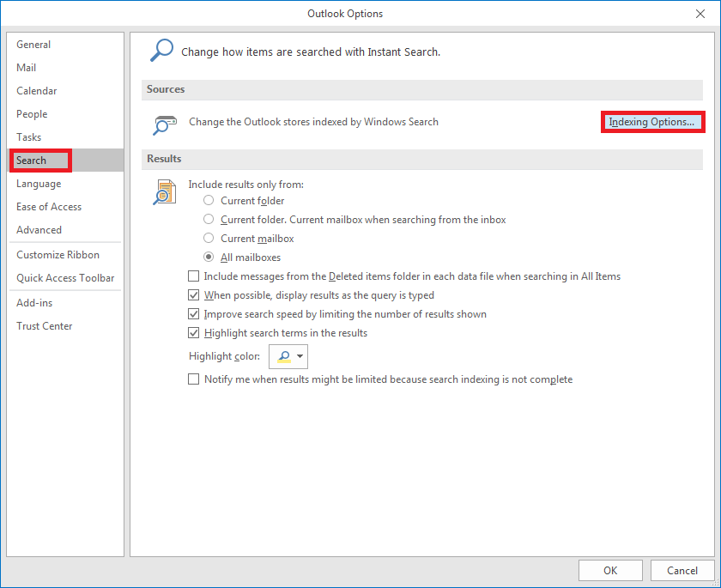Screen dimensions: 721x588
Task: Open the General options category
Action: pyautogui.click(x=65, y=45)
